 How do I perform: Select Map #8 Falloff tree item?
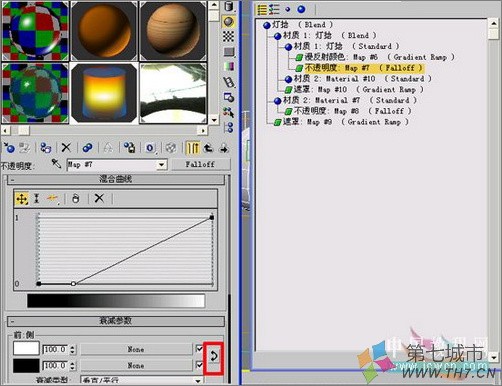point(348,111)
